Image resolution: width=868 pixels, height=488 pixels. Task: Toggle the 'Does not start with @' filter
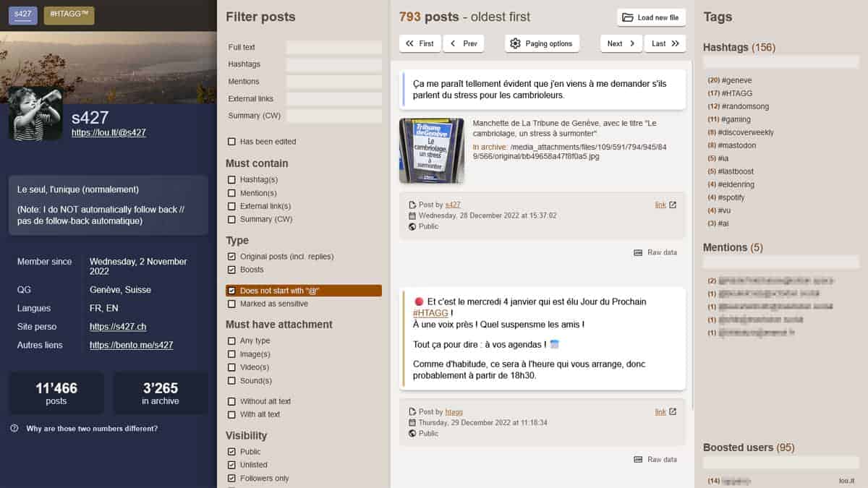[x=231, y=290]
